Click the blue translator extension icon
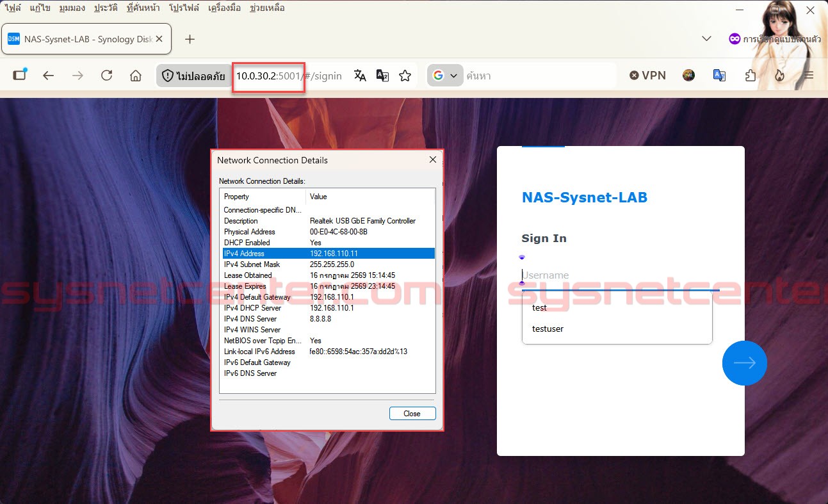Image resolution: width=828 pixels, height=504 pixels. 719,76
